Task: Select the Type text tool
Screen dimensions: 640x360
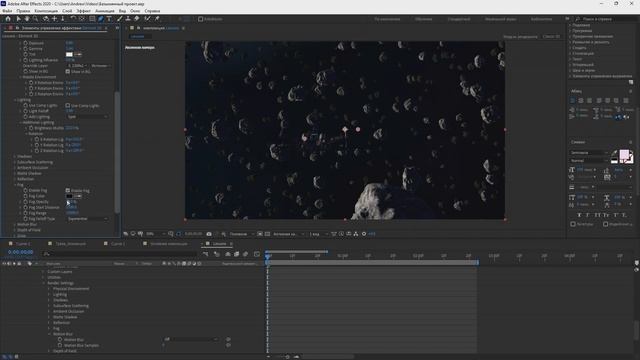Action: click(109, 19)
